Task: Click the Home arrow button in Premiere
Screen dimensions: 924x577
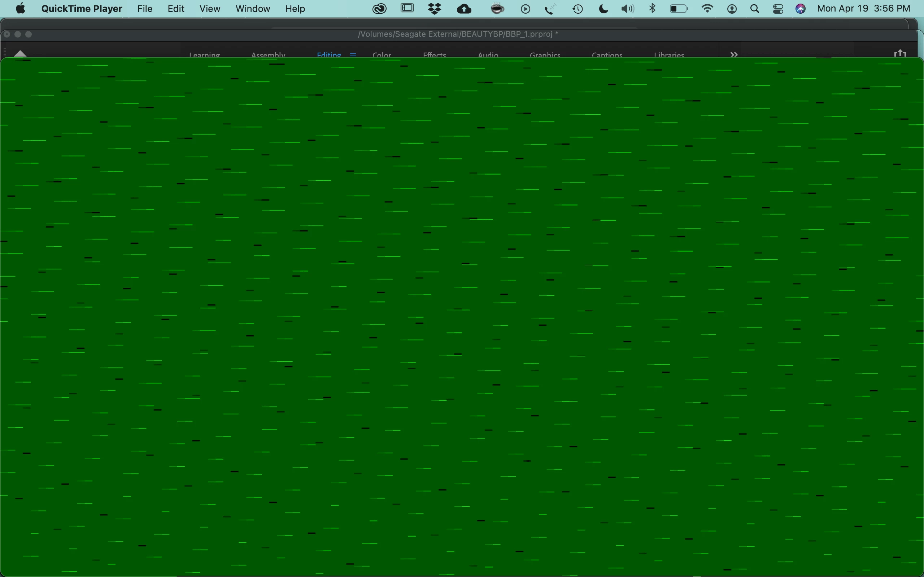Action: [x=20, y=53]
